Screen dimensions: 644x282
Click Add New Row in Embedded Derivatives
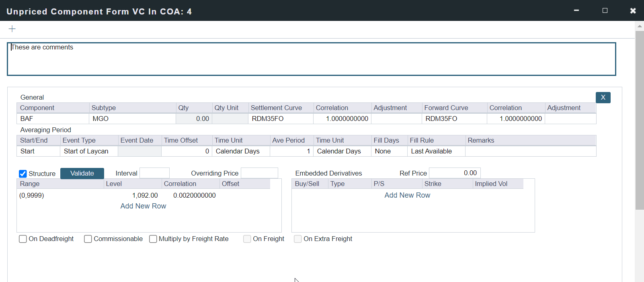click(407, 195)
